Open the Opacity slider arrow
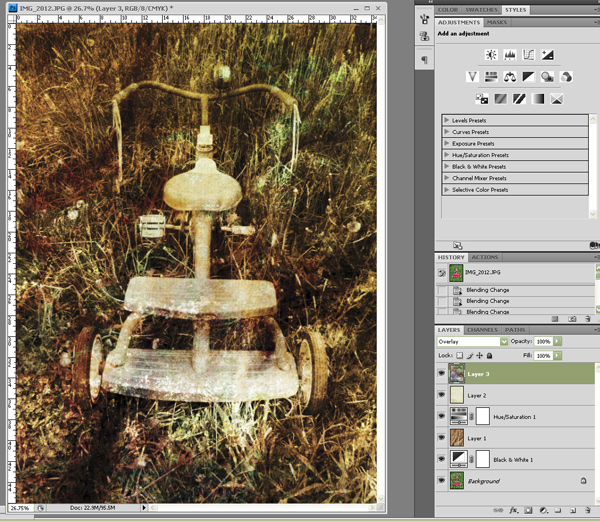Image resolution: width=600 pixels, height=522 pixels. (558, 341)
